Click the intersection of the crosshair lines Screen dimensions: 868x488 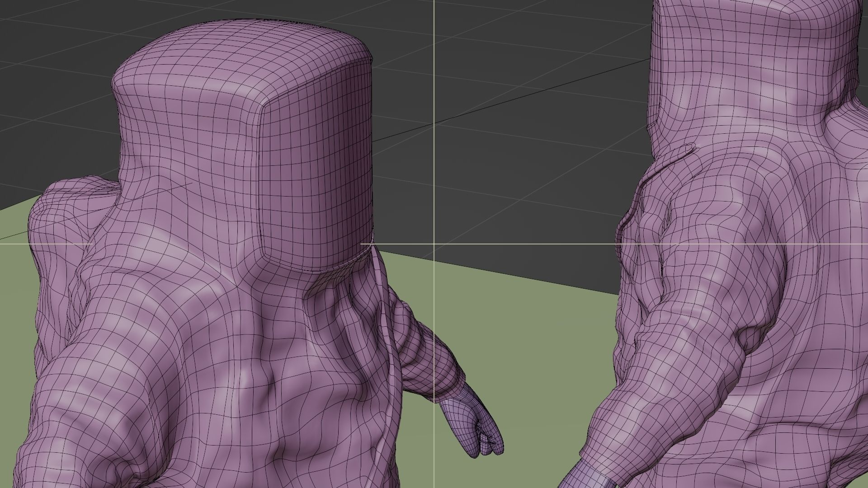pos(434,244)
